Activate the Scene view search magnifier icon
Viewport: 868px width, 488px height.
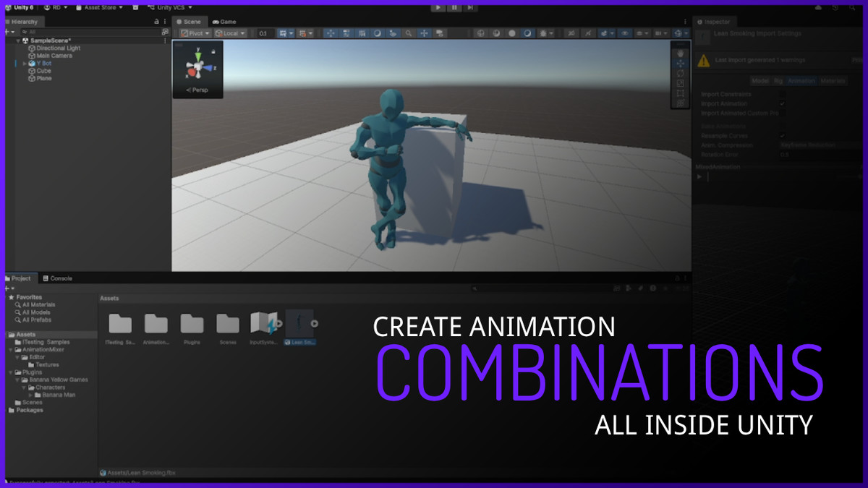pos(409,33)
